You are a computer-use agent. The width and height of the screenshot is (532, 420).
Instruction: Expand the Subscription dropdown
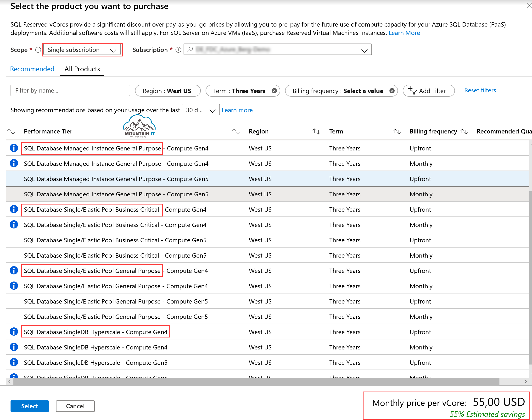point(364,50)
